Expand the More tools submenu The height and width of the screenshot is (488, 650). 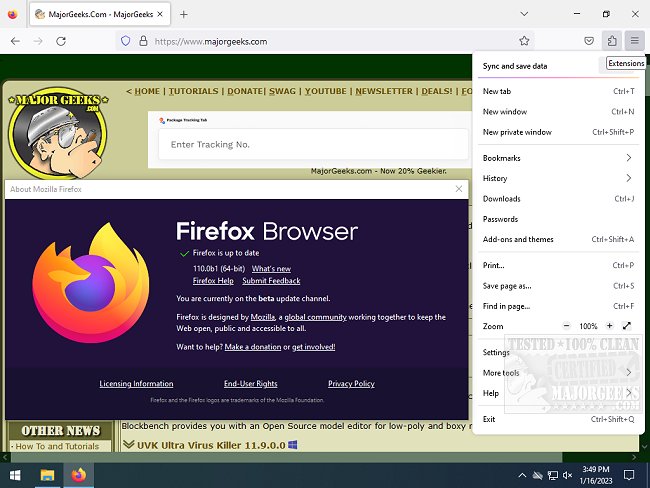click(x=628, y=373)
